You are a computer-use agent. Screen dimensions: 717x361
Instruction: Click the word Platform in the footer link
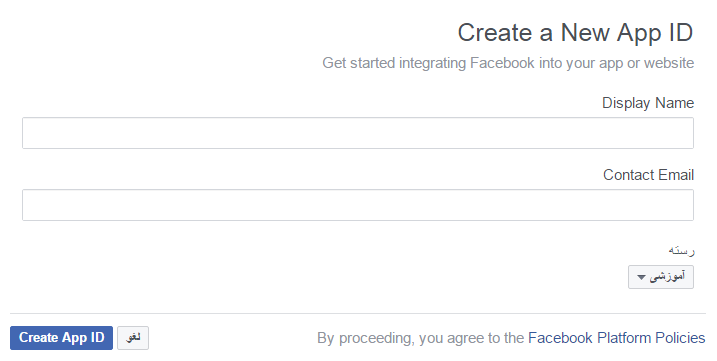pos(624,338)
